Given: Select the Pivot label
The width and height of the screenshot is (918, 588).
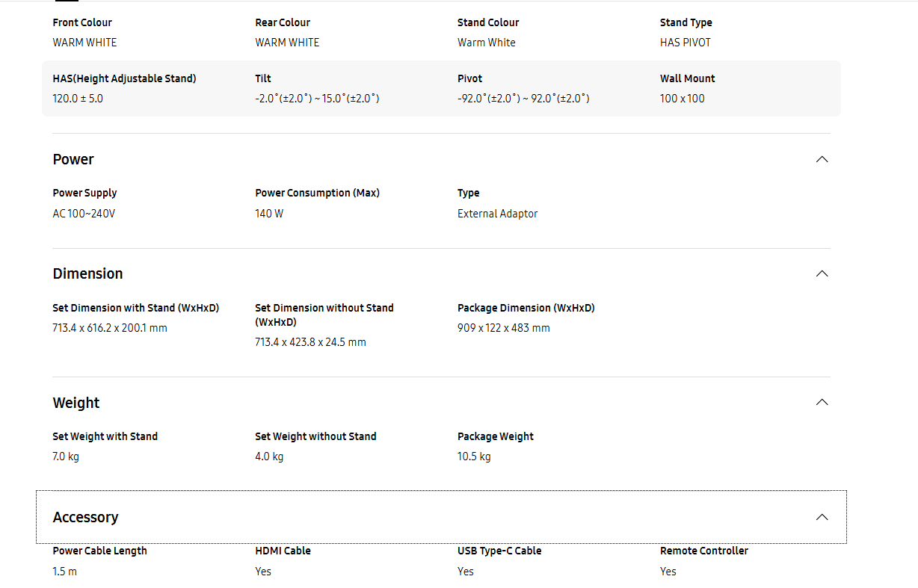Looking at the screenshot, I should coord(470,78).
